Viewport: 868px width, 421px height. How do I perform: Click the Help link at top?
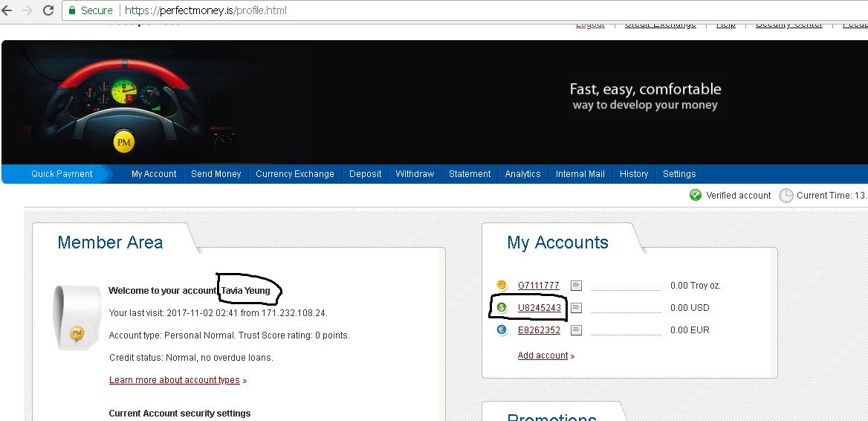pos(726,25)
